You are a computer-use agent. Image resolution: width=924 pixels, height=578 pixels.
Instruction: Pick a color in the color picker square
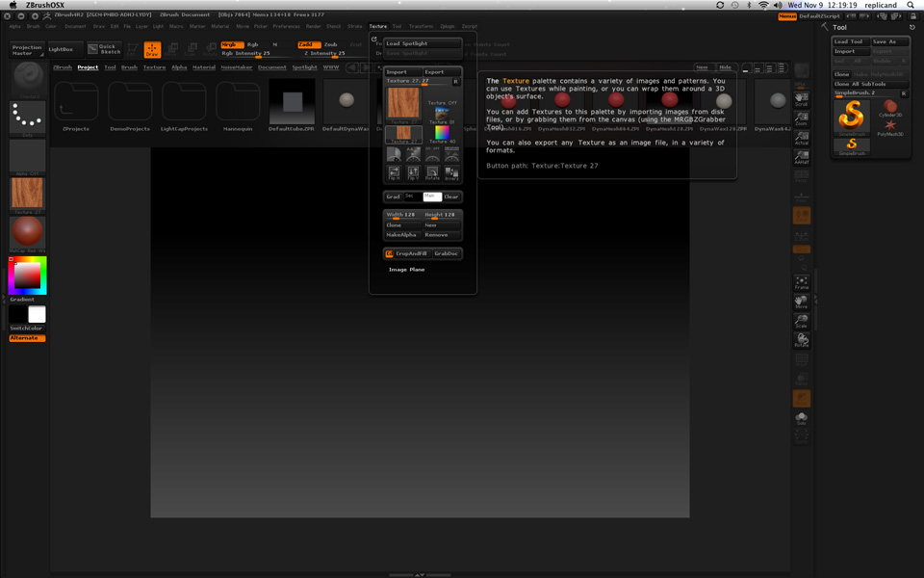click(x=27, y=276)
